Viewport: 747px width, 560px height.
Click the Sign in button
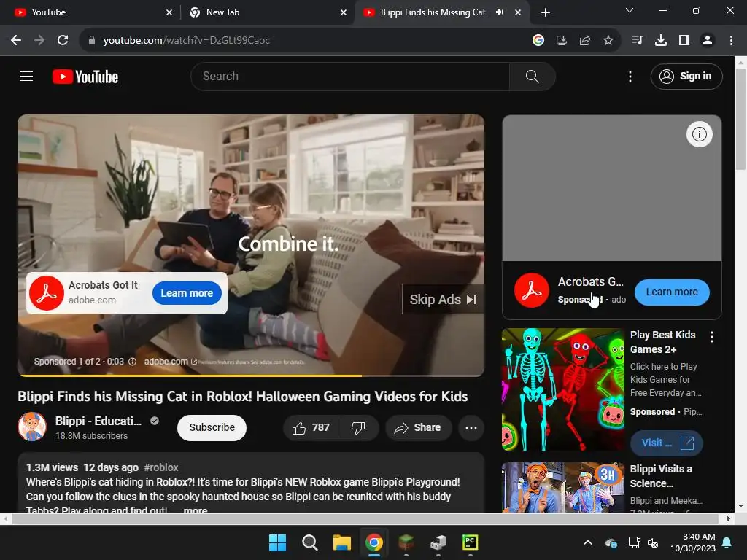tap(686, 76)
